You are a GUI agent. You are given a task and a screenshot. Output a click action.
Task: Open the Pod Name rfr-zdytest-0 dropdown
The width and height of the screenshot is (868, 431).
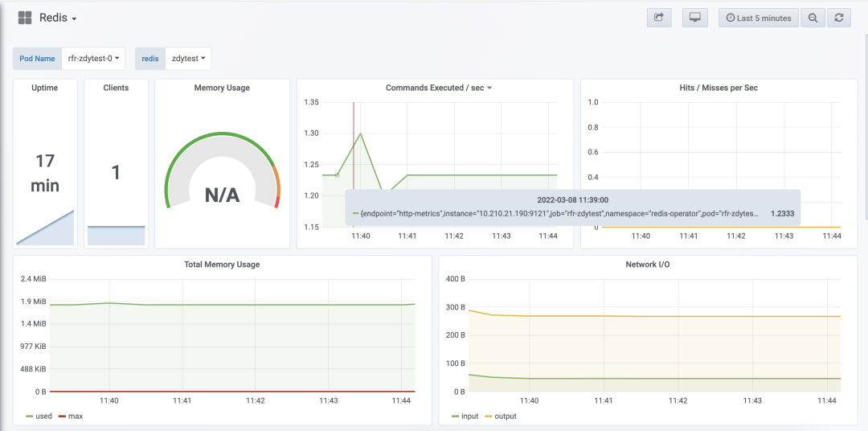click(93, 58)
